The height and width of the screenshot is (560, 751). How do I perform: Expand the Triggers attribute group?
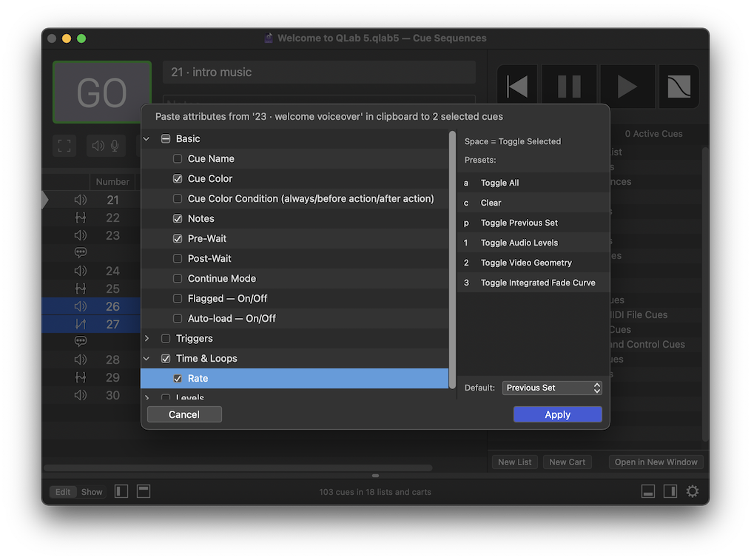(147, 337)
